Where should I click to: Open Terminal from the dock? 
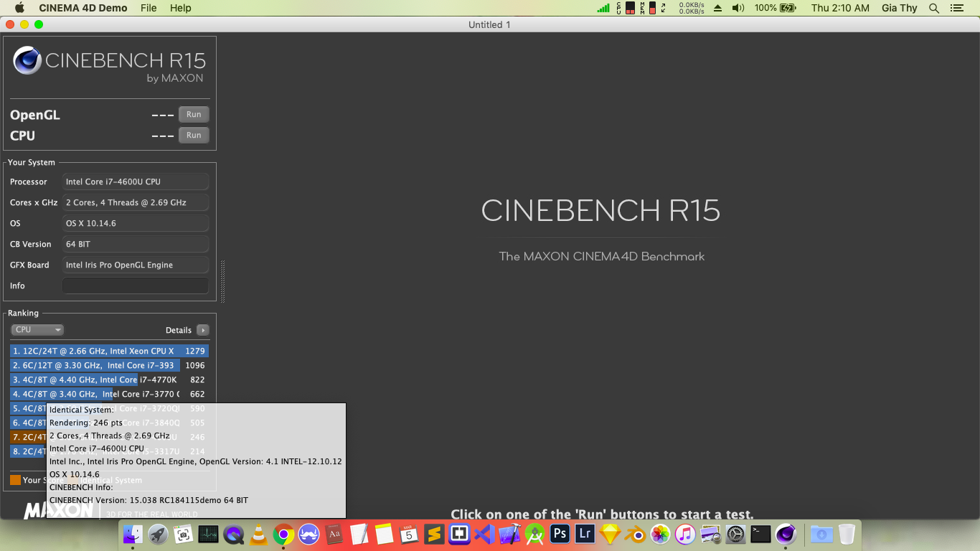pyautogui.click(x=760, y=534)
